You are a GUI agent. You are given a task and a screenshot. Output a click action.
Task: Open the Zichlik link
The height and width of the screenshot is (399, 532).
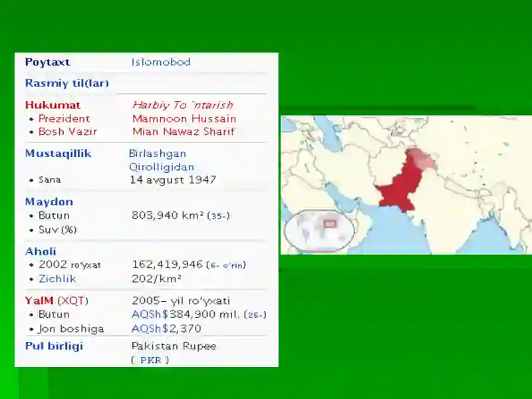tap(57, 279)
